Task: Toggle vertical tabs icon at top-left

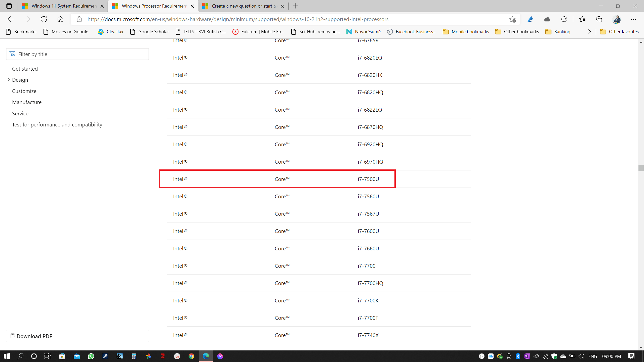Action: pos(9,6)
